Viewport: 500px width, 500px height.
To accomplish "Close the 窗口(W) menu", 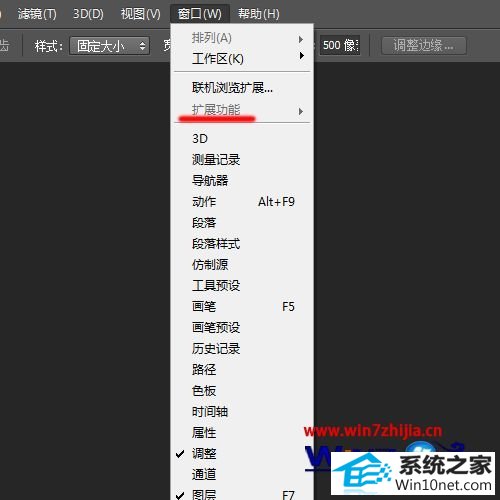I will click(x=200, y=14).
